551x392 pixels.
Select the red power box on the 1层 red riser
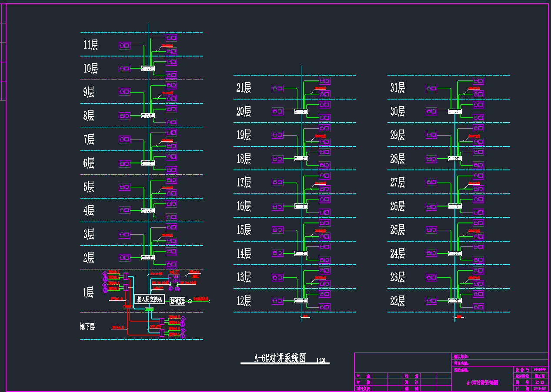tap(128, 307)
